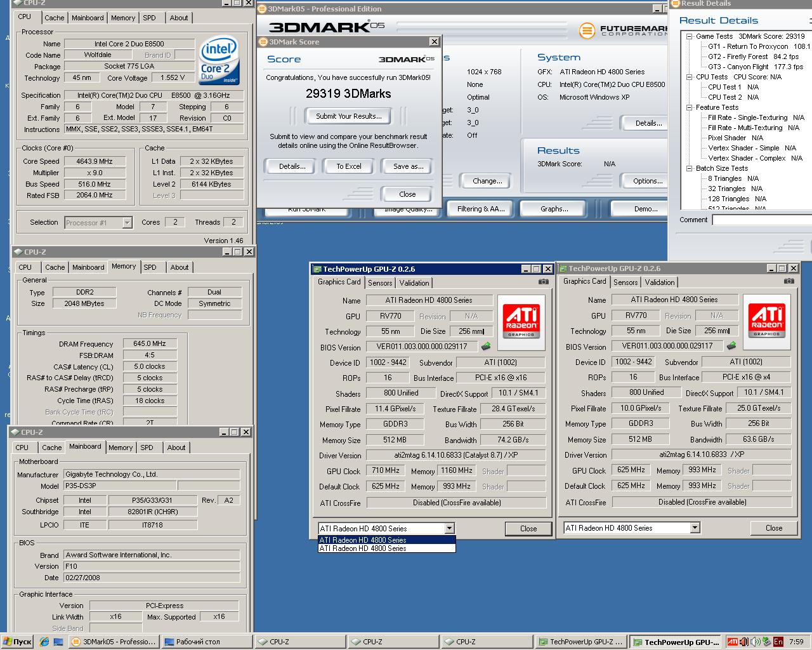This screenshot has height=650, width=812.
Task: Click the clock showing 7:59 in the system tray
Action: 797,642
